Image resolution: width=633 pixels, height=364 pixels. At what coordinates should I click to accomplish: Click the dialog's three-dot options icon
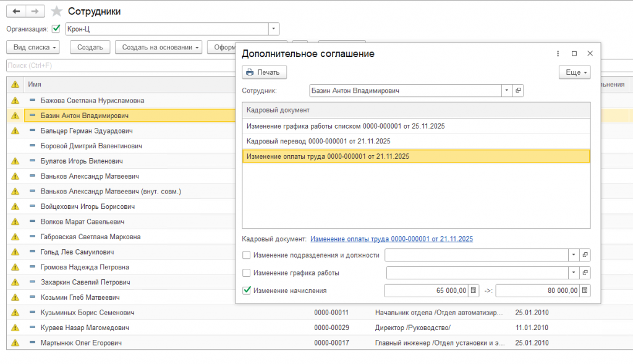point(558,54)
